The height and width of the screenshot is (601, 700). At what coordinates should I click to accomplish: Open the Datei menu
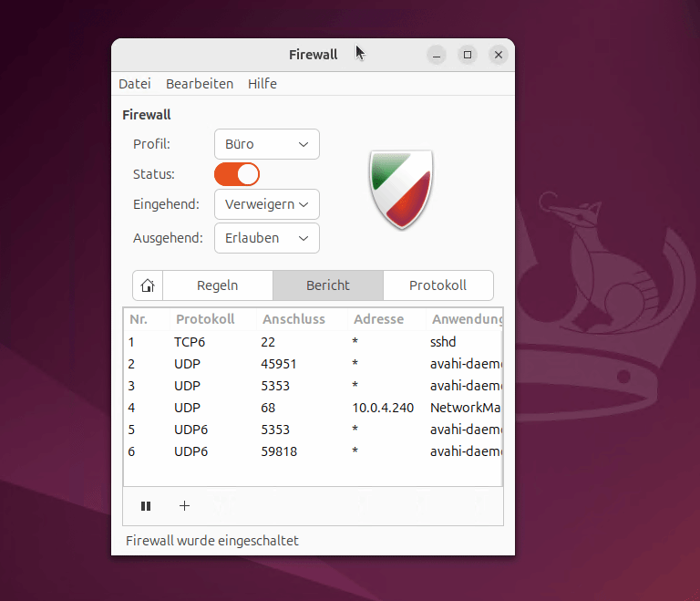click(135, 84)
